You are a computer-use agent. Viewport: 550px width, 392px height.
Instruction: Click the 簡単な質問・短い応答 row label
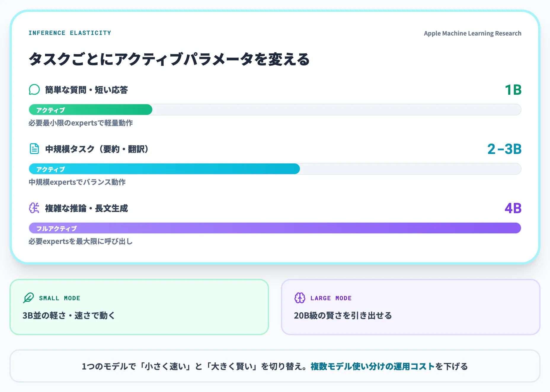point(86,90)
